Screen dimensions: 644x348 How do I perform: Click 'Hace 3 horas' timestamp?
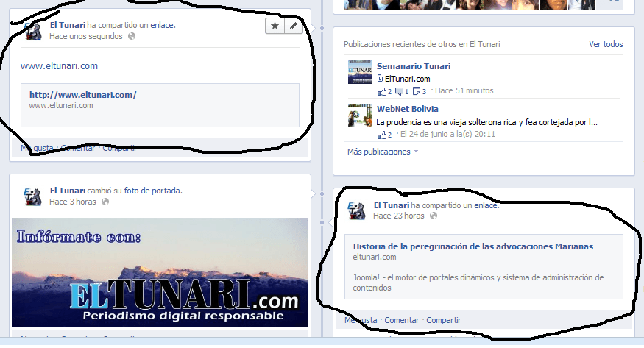tap(73, 202)
